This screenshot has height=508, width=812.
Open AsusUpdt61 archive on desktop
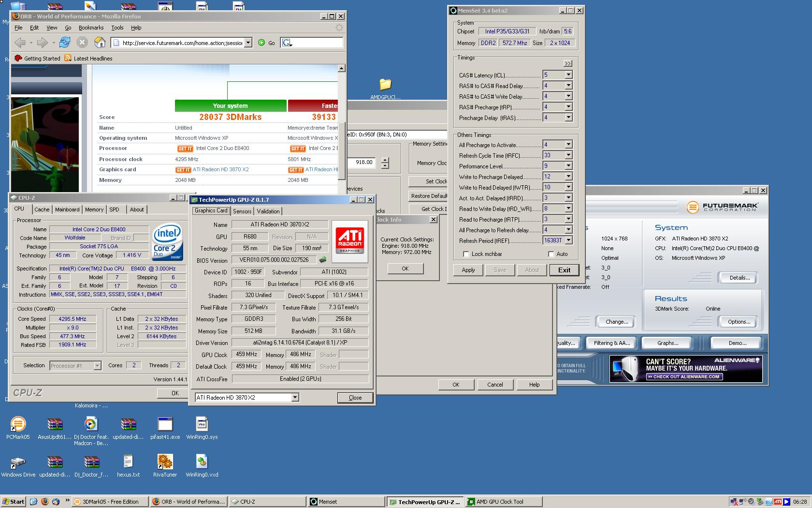[55, 428]
